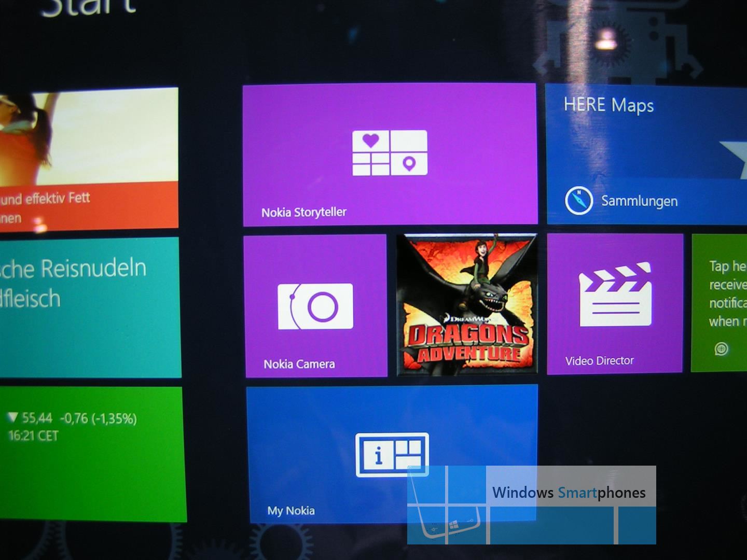Image resolution: width=747 pixels, height=560 pixels.
Task: Tap the compass icon beside Sammlungen
Action: 578,201
